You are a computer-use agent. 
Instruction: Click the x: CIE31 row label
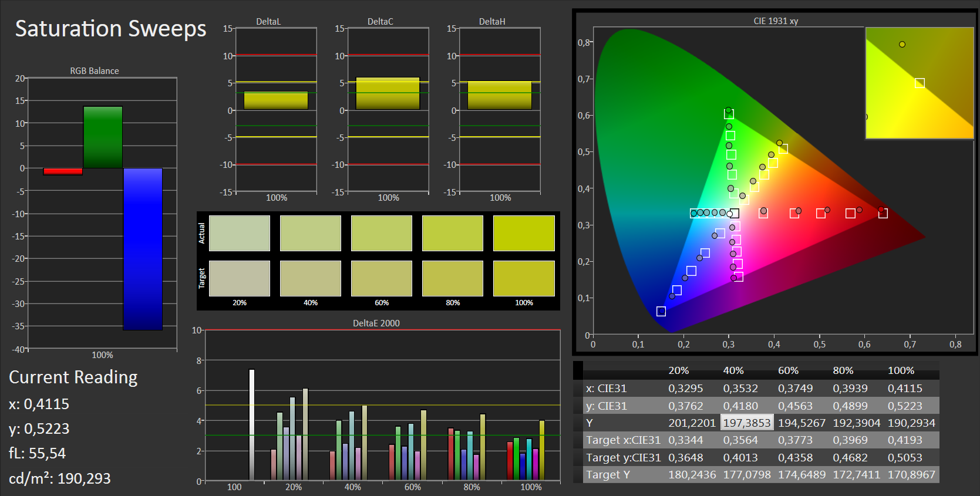[606, 388]
